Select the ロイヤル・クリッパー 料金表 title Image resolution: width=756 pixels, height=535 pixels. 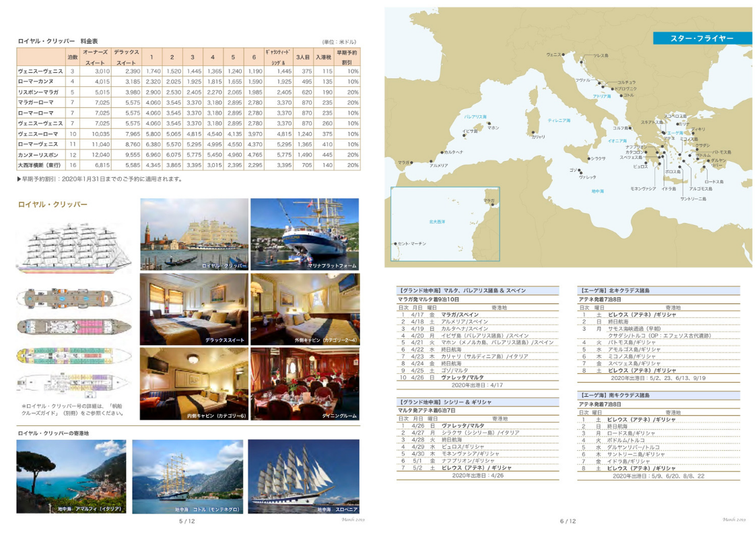[x=58, y=41]
